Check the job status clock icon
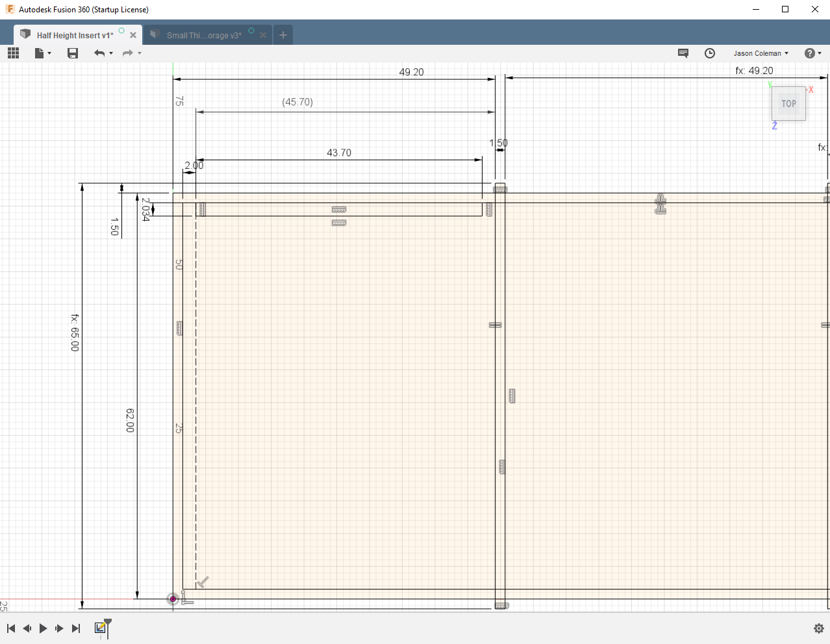 pyautogui.click(x=710, y=53)
